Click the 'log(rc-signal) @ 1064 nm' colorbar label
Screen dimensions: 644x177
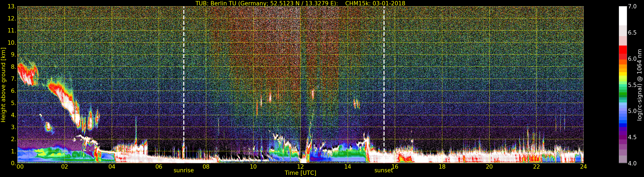coord(639,85)
